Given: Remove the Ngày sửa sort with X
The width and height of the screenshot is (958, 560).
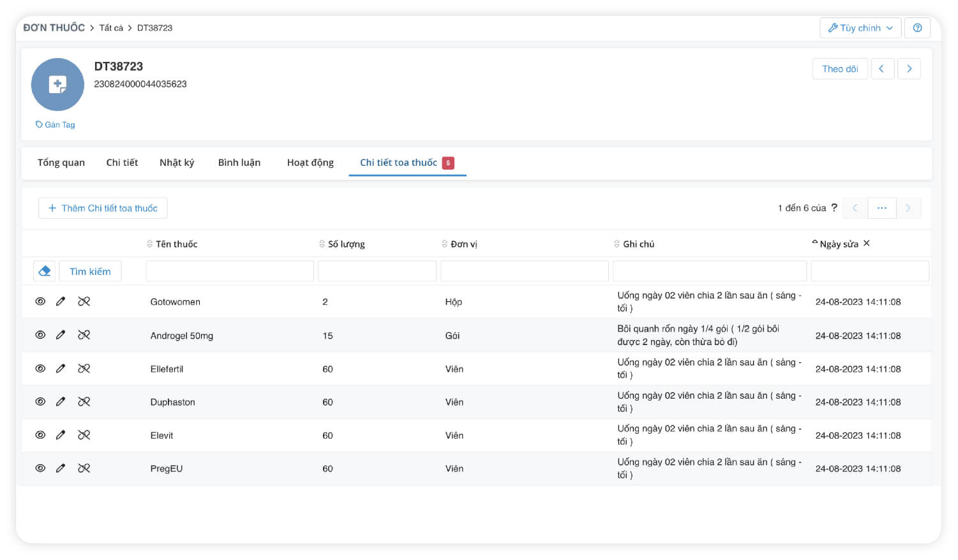Looking at the screenshot, I should click(x=866, y=244).
